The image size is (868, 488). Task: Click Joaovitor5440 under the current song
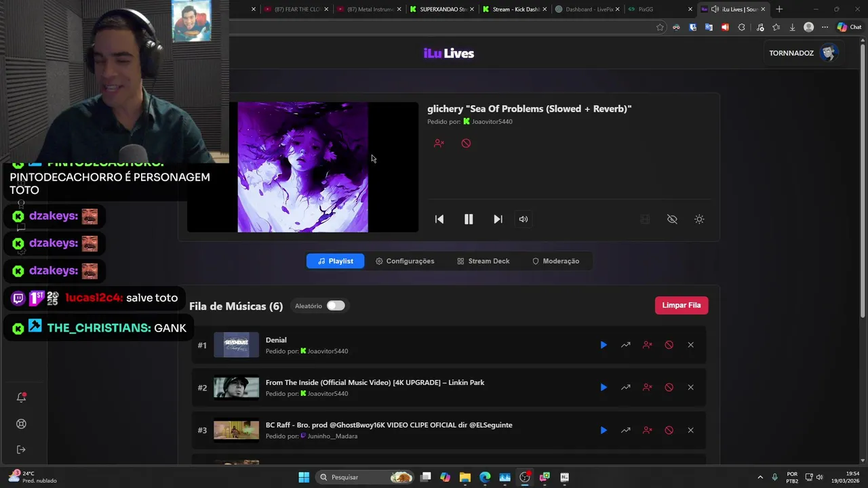click(x=492, y=122)
